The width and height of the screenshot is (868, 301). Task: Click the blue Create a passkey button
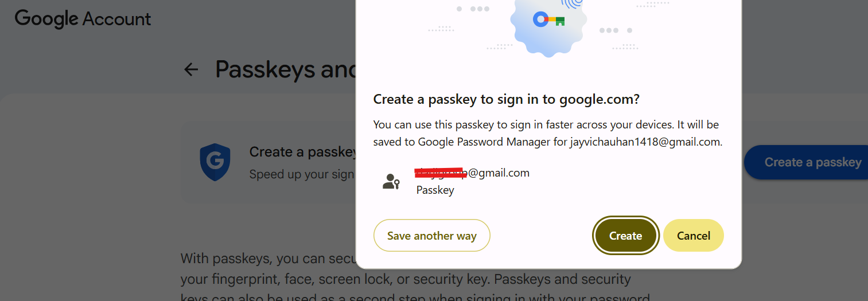[x=806, y=162]
